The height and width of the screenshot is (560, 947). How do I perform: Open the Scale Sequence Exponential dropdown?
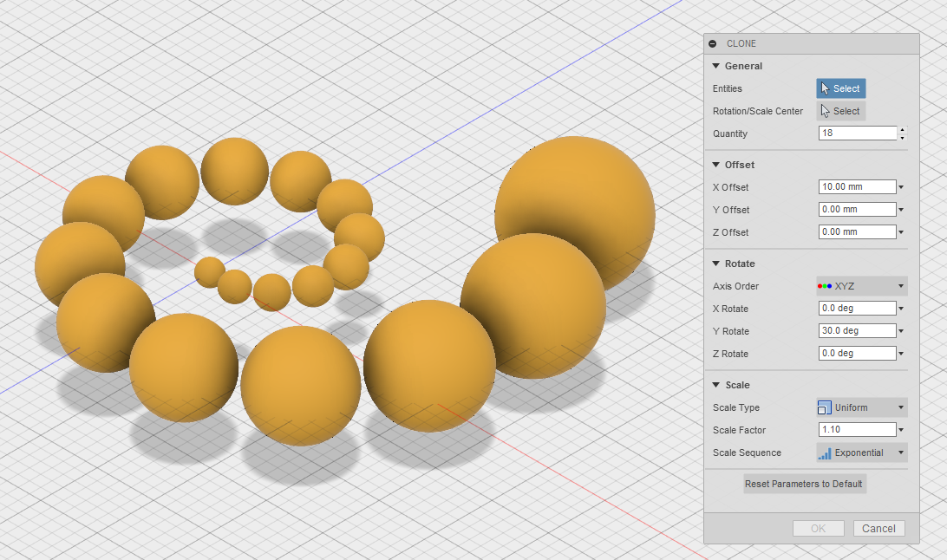coord(862,453)
